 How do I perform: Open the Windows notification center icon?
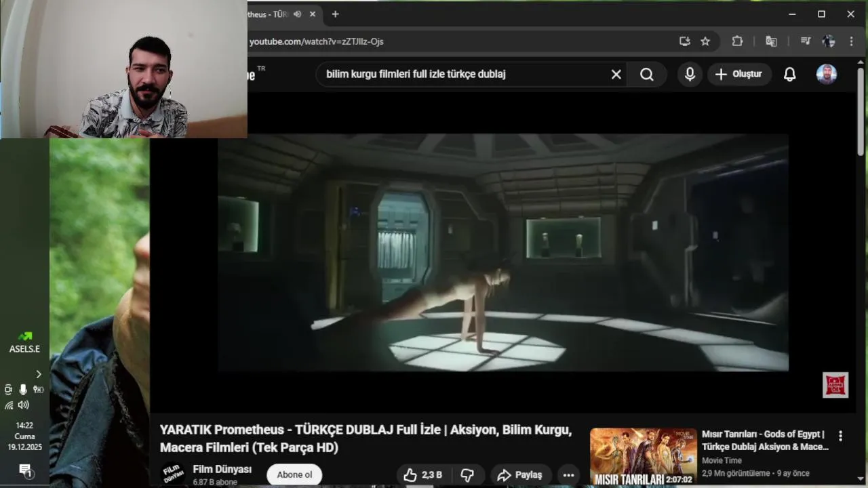(x=25, y=470)
